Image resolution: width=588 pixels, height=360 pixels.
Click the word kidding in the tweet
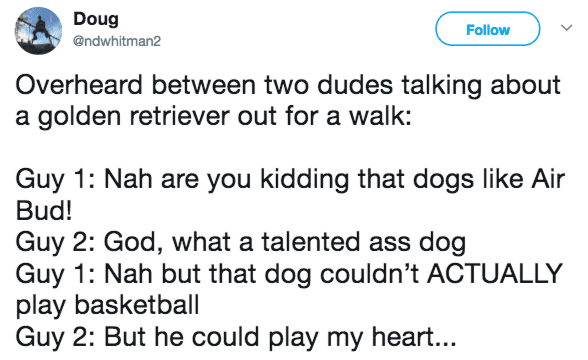(304, 180)
